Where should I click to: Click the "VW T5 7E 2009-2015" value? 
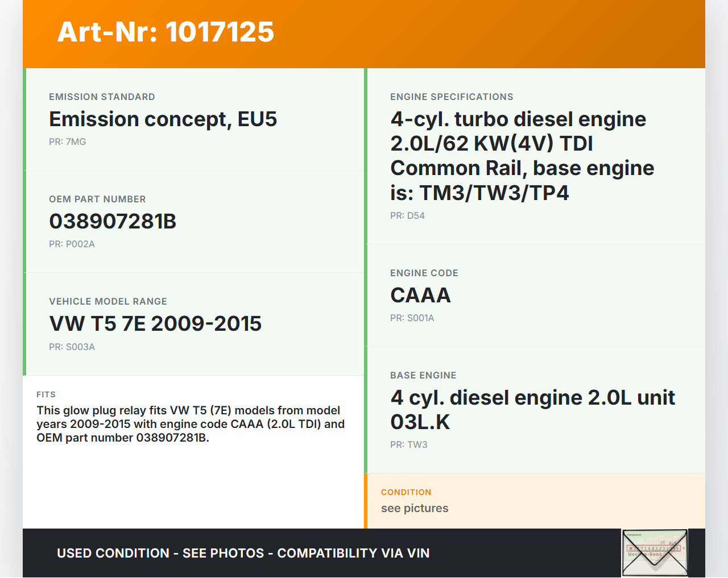tap(155, 323)
